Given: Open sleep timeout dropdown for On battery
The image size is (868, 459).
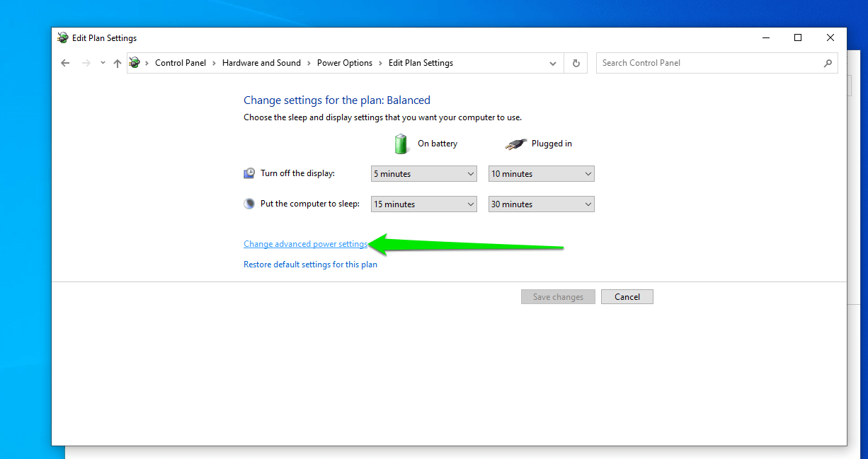Looking at the screenshot, I should click(x=424, y=204).
